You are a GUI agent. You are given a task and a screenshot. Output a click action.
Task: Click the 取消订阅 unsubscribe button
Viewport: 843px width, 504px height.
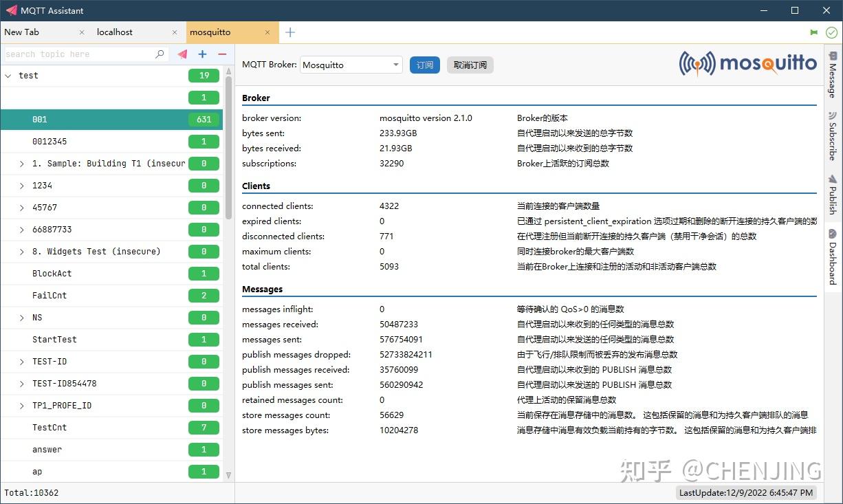coord(470,65)
